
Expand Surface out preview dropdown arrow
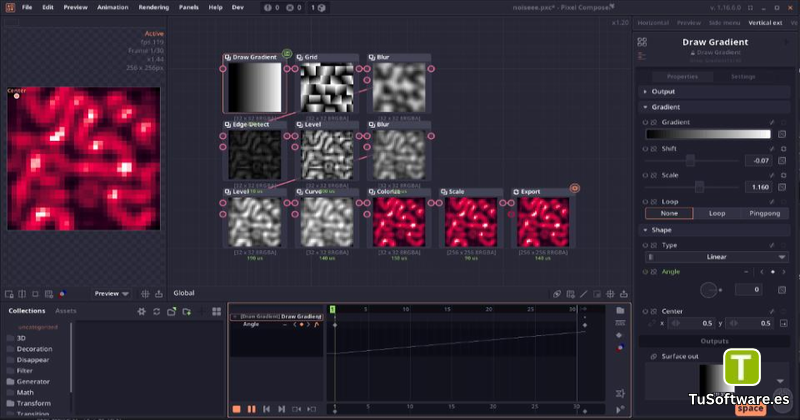780,381
